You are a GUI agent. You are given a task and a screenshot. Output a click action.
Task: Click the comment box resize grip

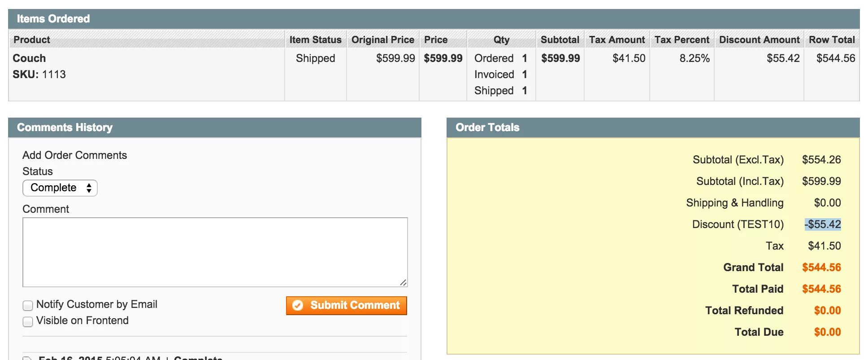pyautogui.click(x=403, y=282)
